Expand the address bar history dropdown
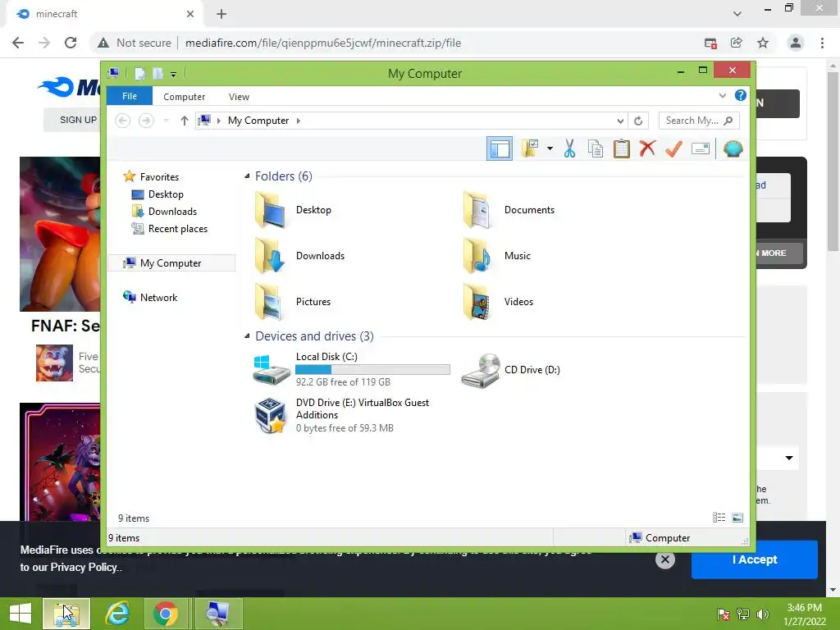Screen dimensions: 840x630 pyautogui.click(x=620, y=121)
